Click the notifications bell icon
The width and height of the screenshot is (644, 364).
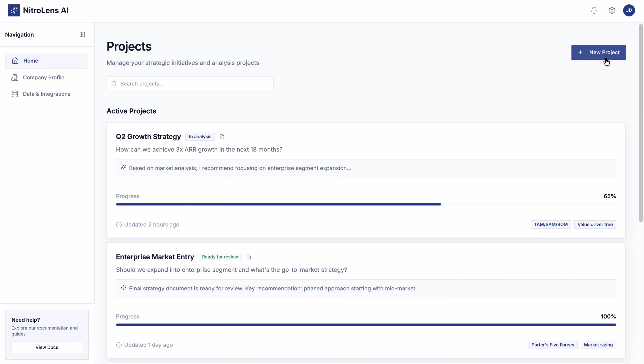click(x=594, y=10)
